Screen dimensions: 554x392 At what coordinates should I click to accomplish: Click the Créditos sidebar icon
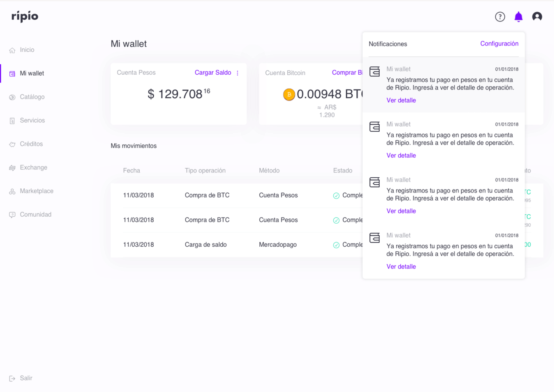[x=12, y=144]
